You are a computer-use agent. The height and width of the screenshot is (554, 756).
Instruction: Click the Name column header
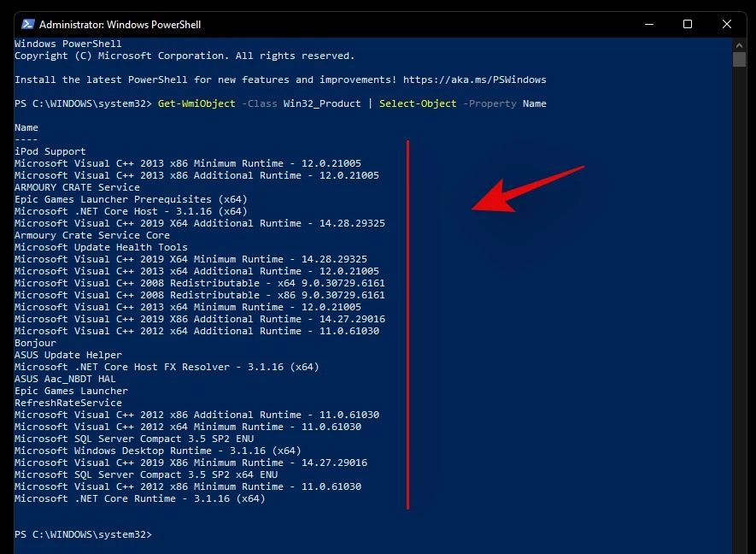(26, 127)
